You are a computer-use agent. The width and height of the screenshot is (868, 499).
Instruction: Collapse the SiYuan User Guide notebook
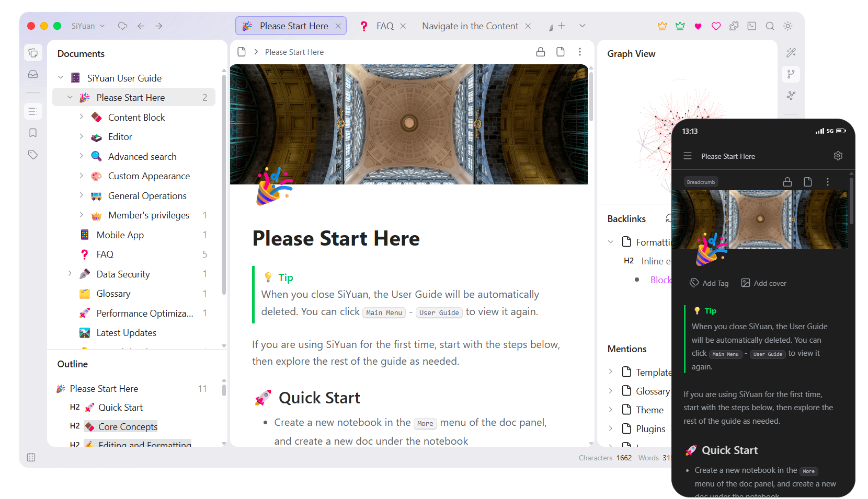61,78
